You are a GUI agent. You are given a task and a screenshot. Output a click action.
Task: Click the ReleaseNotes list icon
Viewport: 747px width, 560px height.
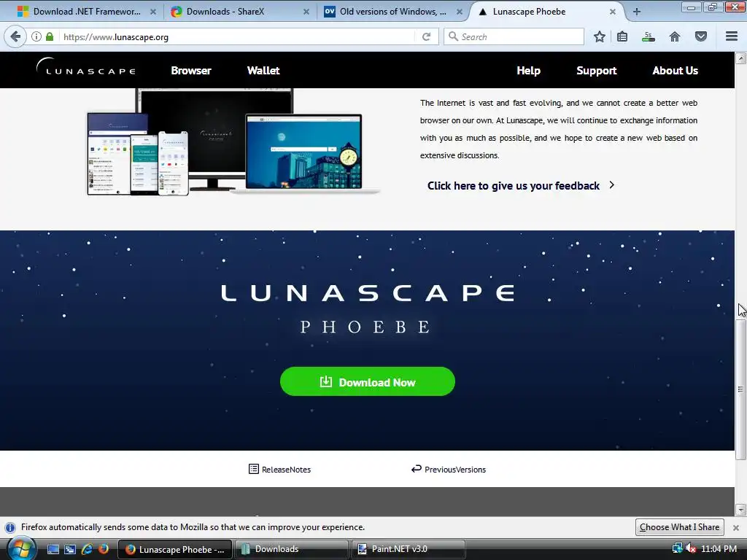[x=253, y=469]
